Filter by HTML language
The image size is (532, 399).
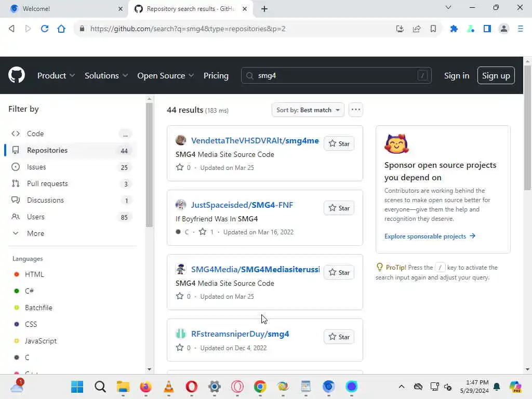click(34, 274)
